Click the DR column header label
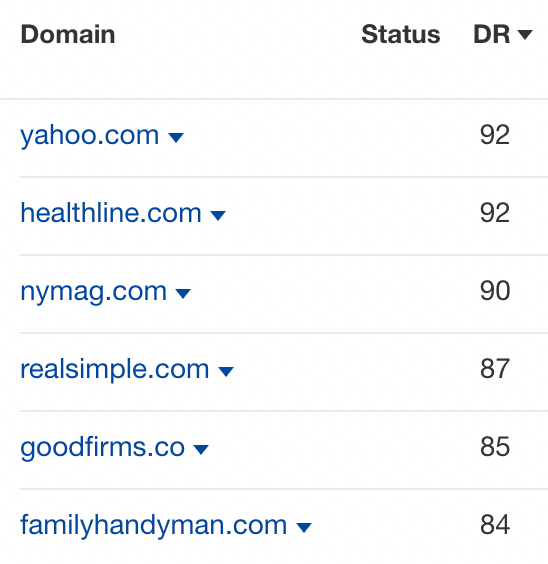Screen dimensions: 548x564 [492, 35]
